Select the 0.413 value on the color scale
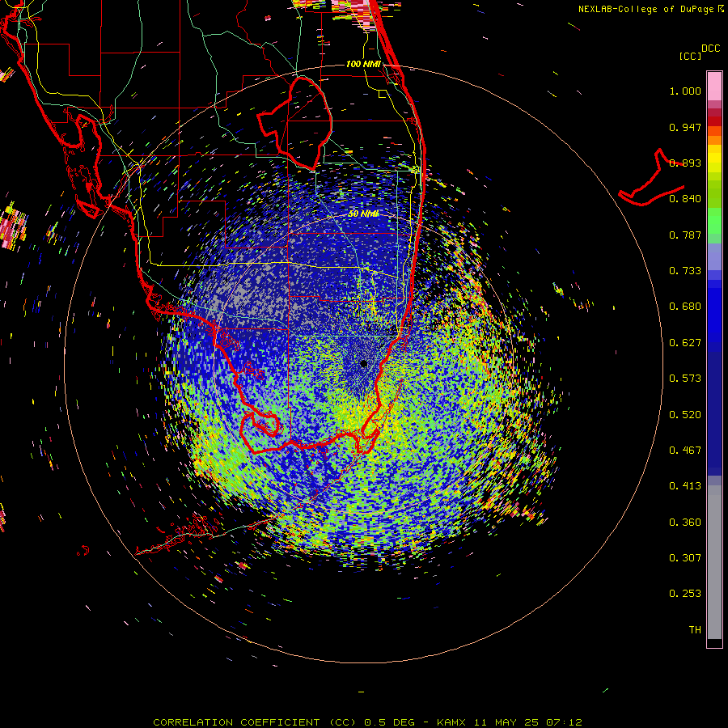The image size is (728, 728). 685,486
